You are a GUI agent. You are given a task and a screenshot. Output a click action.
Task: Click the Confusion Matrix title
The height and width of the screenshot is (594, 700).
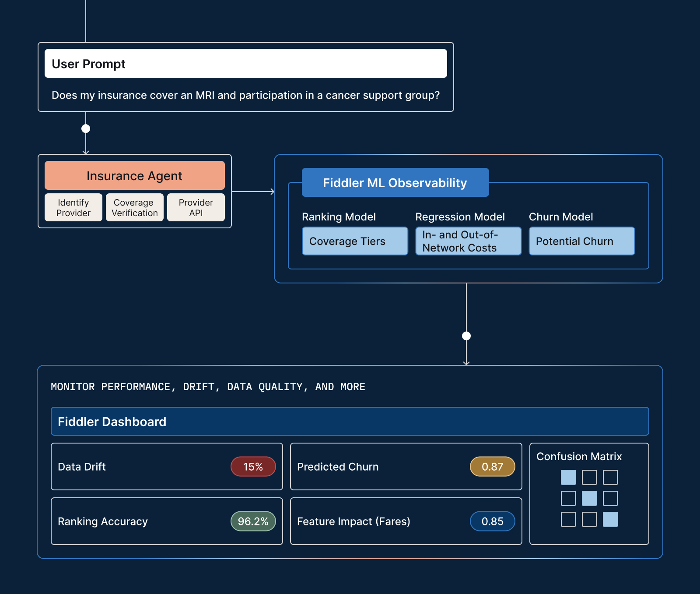click(579, 457)
